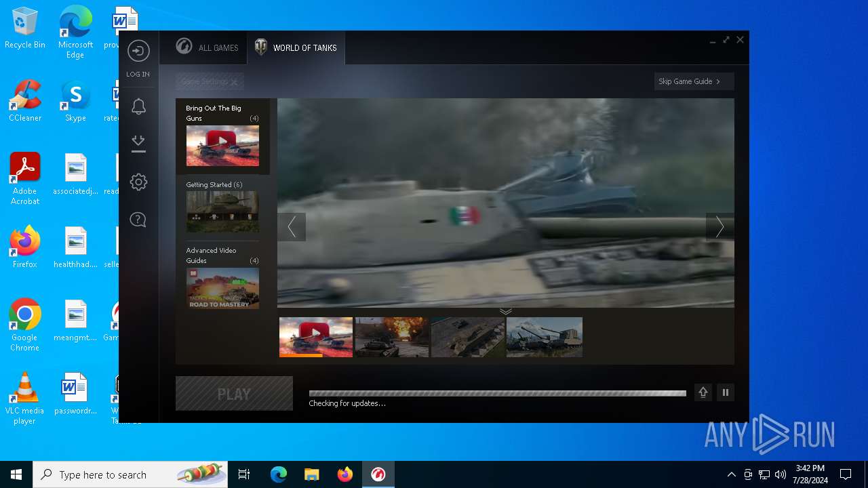The image size is (868, 488).
Task: Select fourth thumbnail with snowy tanks
Action: [x=545, y=337]
